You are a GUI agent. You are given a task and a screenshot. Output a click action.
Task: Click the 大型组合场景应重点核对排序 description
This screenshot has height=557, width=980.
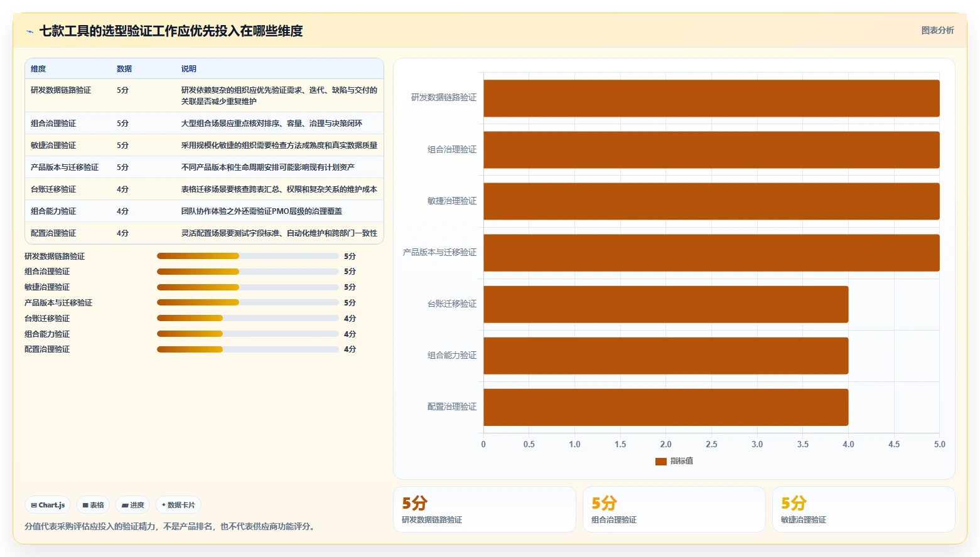272,124
